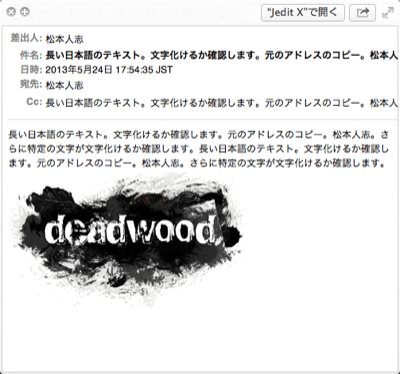400x374 pixels.
Task: Close the Quick Look preview window
Action: (11, 12)
